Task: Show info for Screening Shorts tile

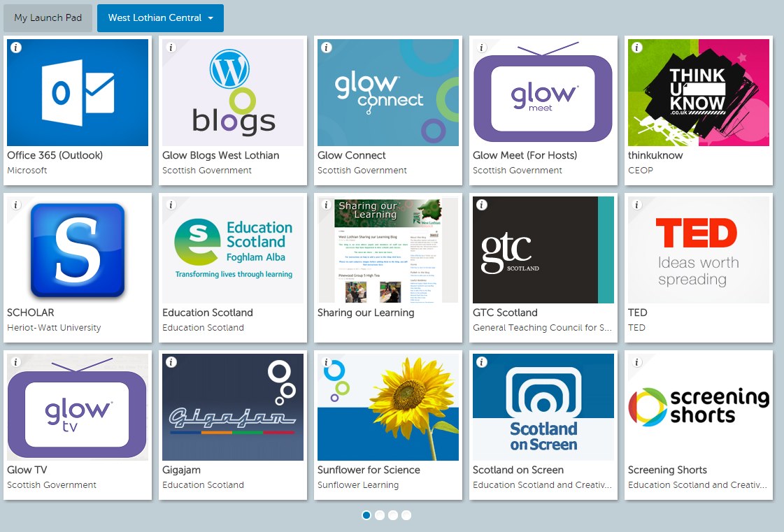Action: coord(637,362)
